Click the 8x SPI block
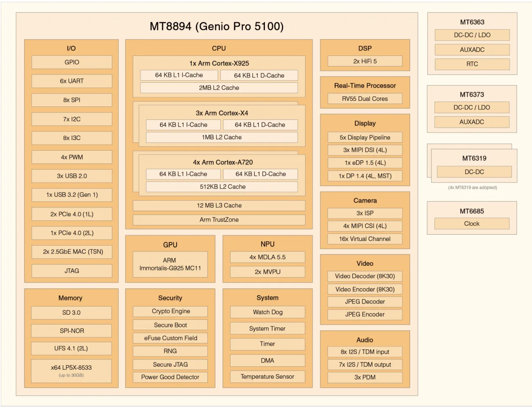 click(72, 100)
